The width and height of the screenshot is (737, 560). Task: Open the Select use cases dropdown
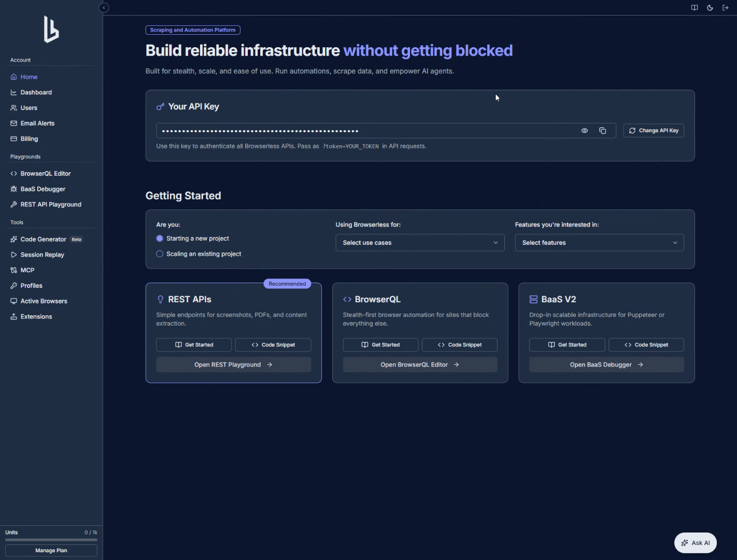coord(420,243)
